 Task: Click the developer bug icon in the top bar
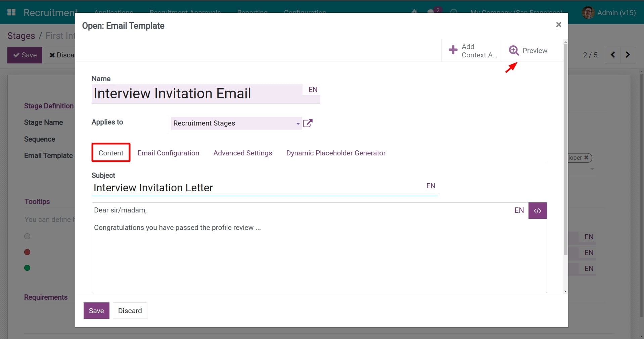[x=414, y=11]
